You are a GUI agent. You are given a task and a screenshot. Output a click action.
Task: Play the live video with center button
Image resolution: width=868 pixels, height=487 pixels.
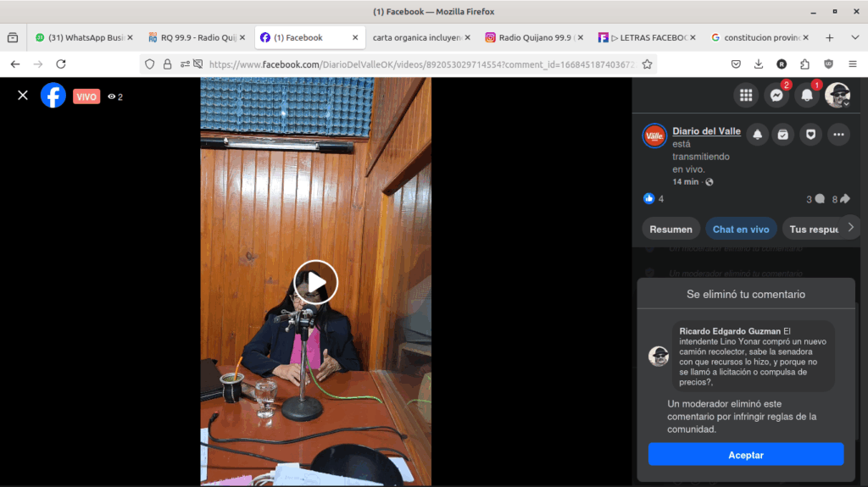[315, 282]
